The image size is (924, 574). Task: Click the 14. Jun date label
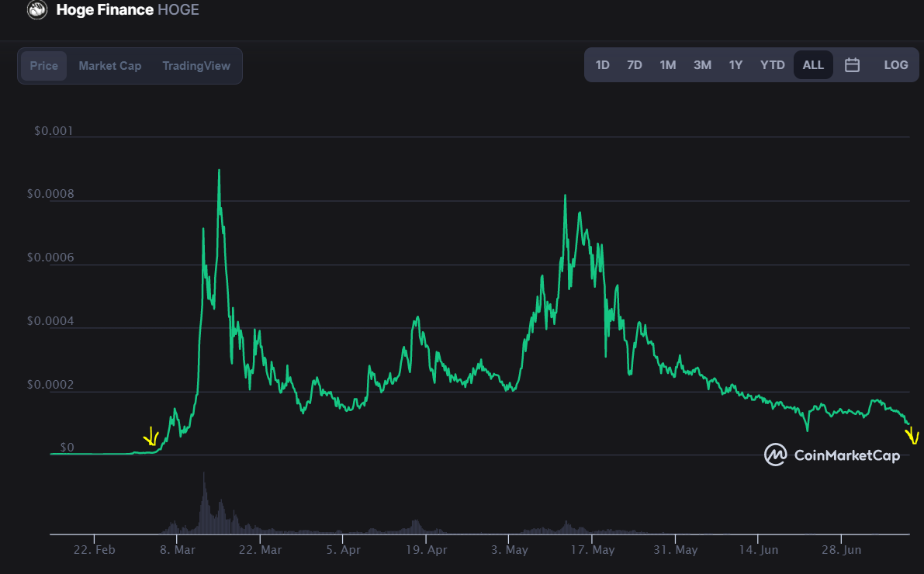[x=759, y=550]
